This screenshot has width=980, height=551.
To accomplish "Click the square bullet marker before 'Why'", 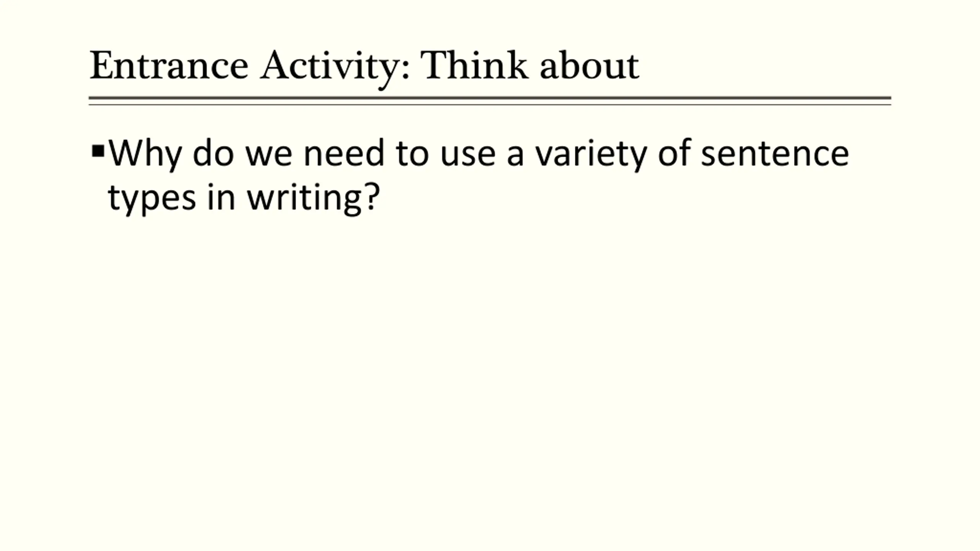I will click(98, 151).
